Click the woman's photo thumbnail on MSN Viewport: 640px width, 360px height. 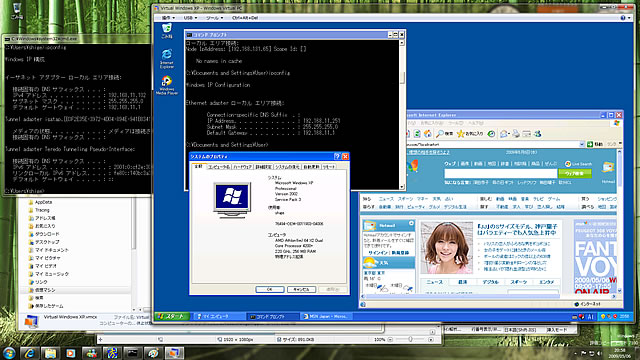447,248
